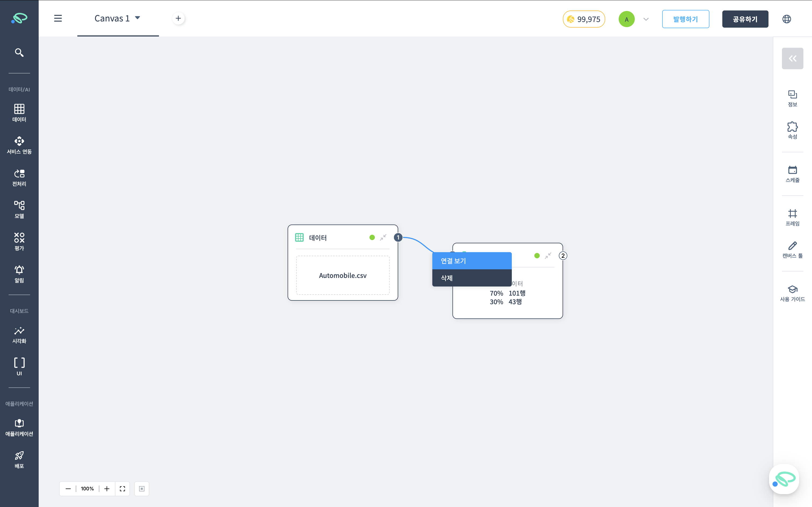The image size is (812, 507).
Task: Select the 평가 evaluation icon
Action: (19, 241)
